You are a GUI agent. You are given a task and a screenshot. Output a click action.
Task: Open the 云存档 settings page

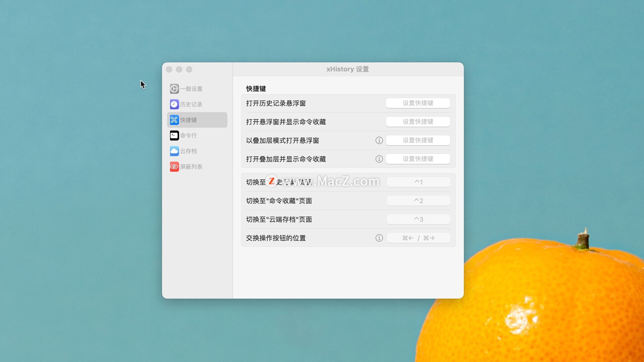pos(197,151)
